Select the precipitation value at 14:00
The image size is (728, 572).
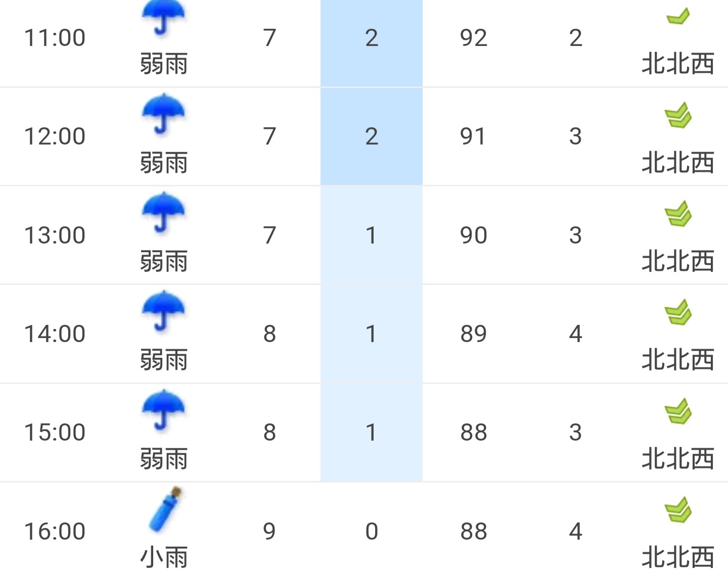[x=372, y=334]
